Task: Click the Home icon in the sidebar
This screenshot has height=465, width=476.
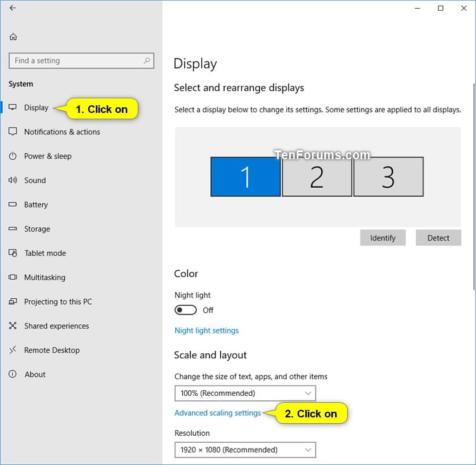Action: pyautogui.click(x=13, y=37)
